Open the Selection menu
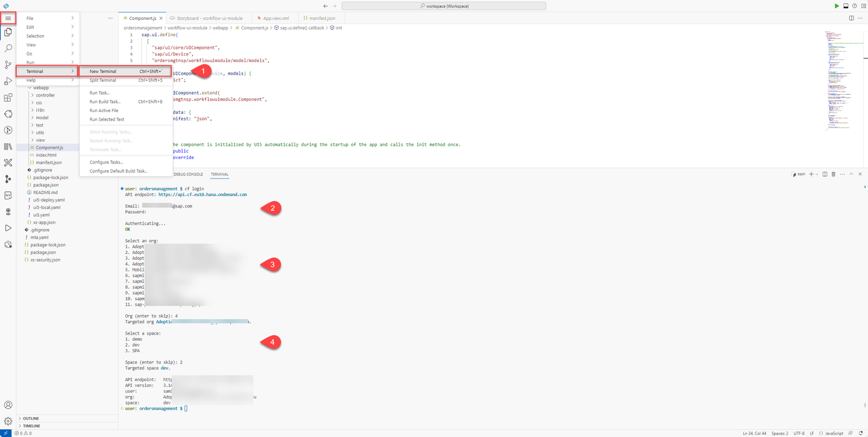 [49, 36]
